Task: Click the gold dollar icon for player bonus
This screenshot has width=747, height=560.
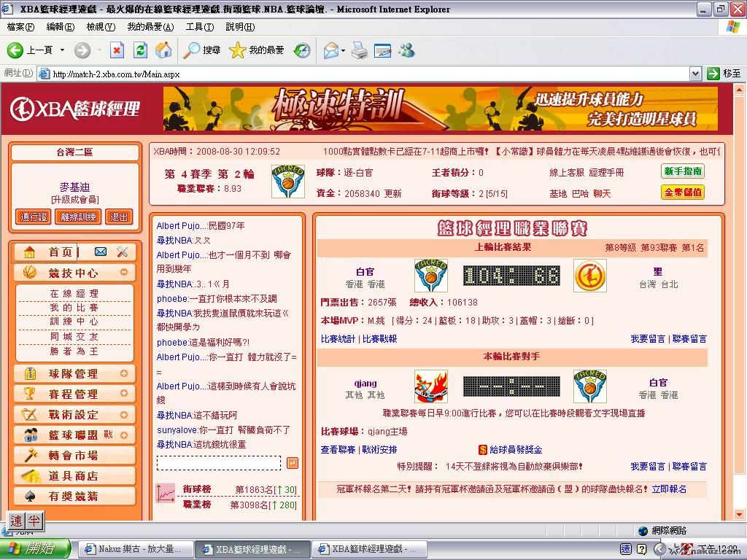Action: pos(482,450)
